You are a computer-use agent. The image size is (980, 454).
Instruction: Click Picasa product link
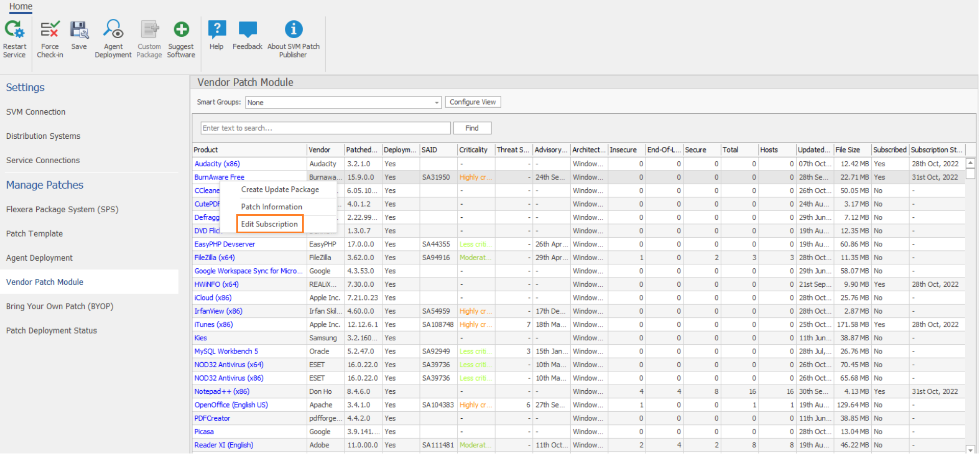point(204,432)
